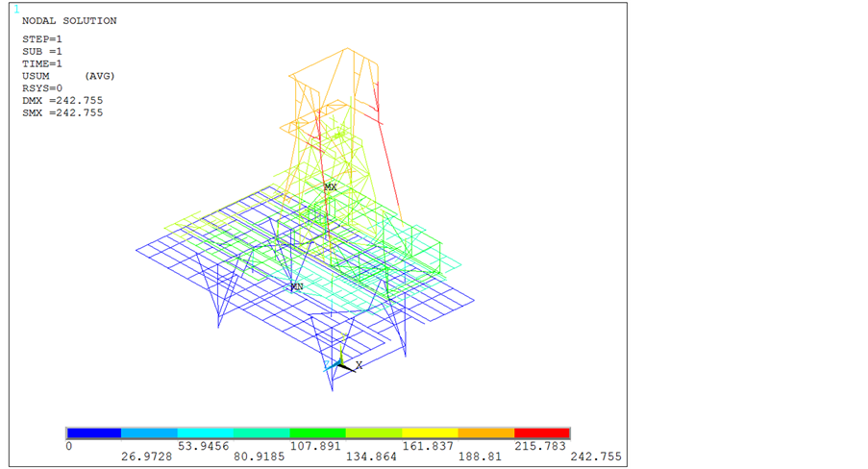Click the RSYS=0 label
Viewport: 868px width, 469px height.
click(x=42, y=88)
